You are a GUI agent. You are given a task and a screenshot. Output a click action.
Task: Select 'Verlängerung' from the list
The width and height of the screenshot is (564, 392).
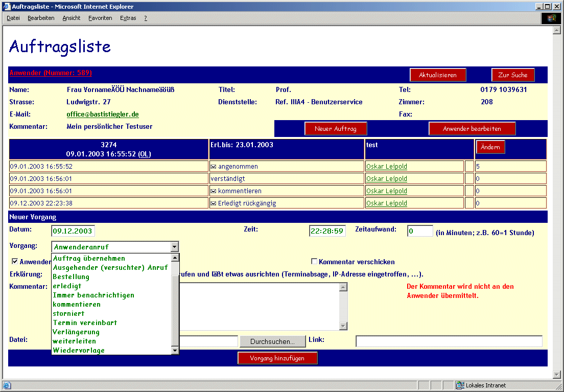tap(76, 332)
